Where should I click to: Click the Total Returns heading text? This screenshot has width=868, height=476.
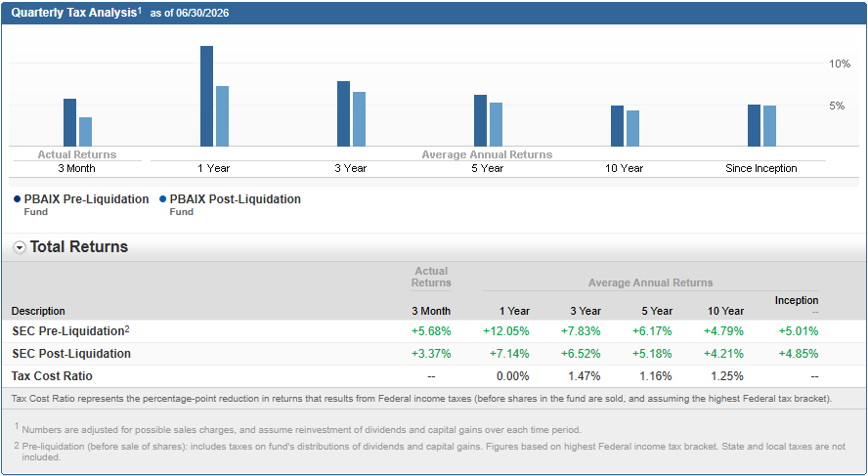click(x=79, y=247)
